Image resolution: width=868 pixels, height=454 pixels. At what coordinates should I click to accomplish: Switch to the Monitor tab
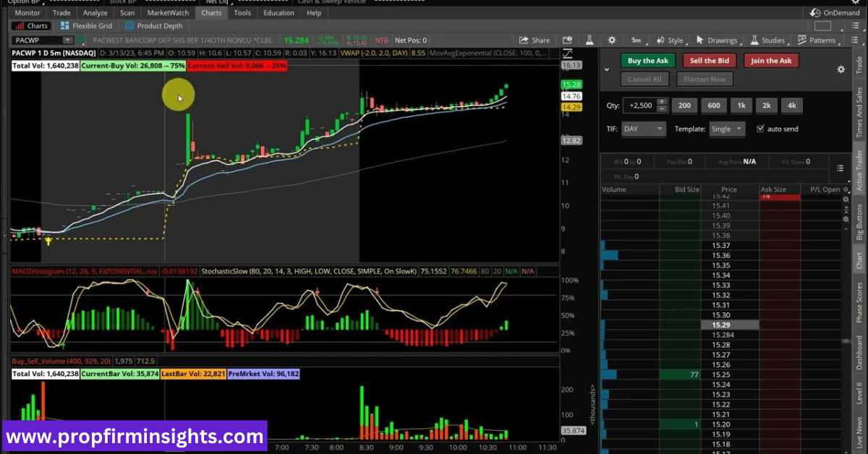(27, 13)
